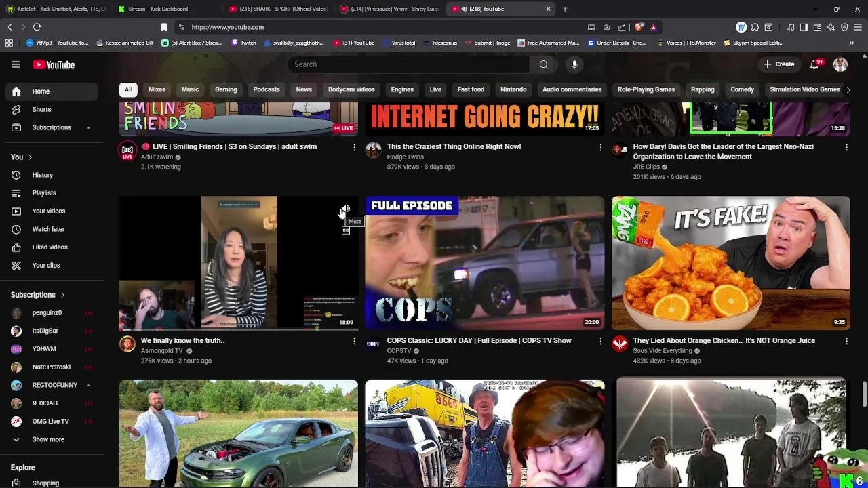Select the Fast food category chip
The width and height of the screenshot is (868, 488).
471,89
